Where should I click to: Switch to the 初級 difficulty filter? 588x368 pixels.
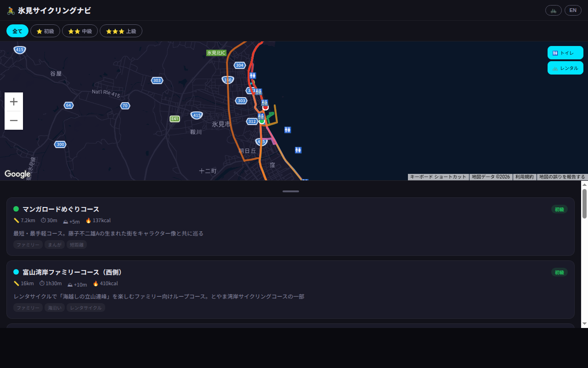(x=45, y=31)
